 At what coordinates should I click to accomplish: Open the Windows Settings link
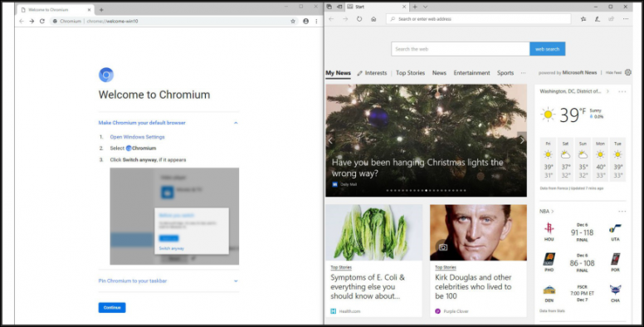pyautogui.click(x=137, y=137)
